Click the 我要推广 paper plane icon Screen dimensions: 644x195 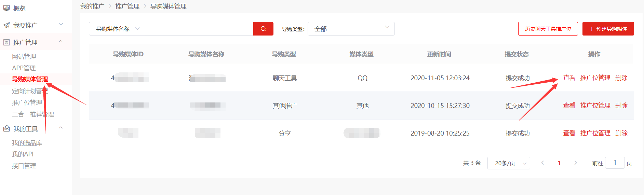coord(6,25)
